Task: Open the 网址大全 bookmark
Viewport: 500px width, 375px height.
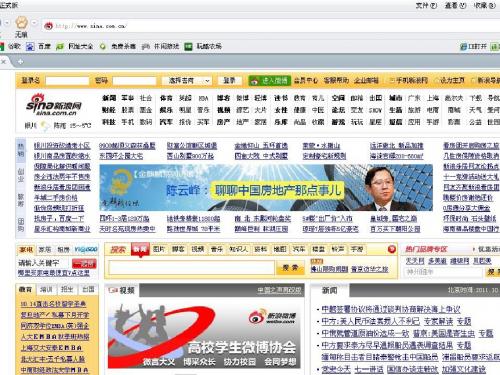Action: pos(75,46)
